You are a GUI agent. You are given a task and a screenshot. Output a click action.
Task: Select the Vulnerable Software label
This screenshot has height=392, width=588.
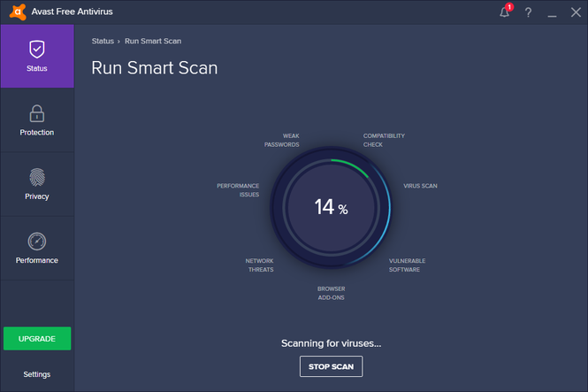pos(408,265)
